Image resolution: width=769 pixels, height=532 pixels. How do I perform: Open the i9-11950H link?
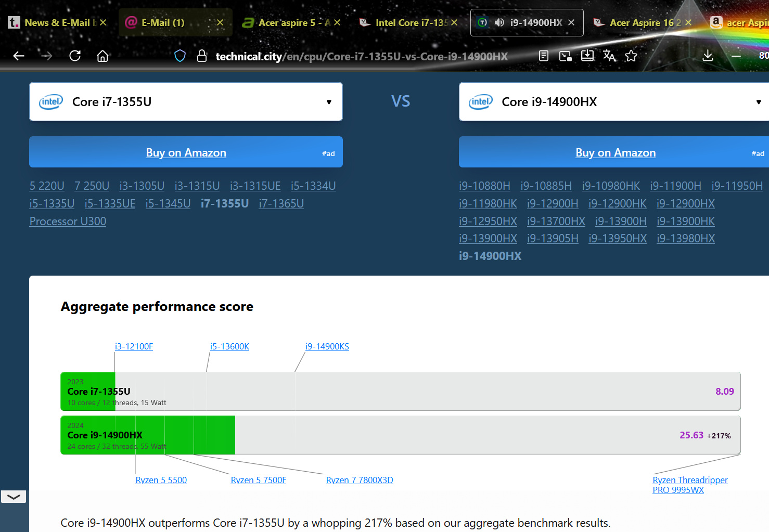[737, 186]
